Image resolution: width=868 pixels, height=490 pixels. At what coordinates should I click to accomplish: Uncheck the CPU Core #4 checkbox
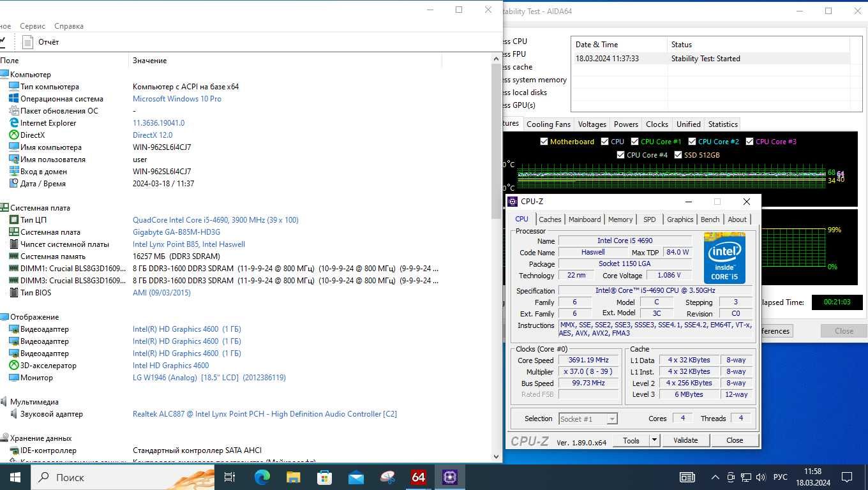tap(620, 155)
